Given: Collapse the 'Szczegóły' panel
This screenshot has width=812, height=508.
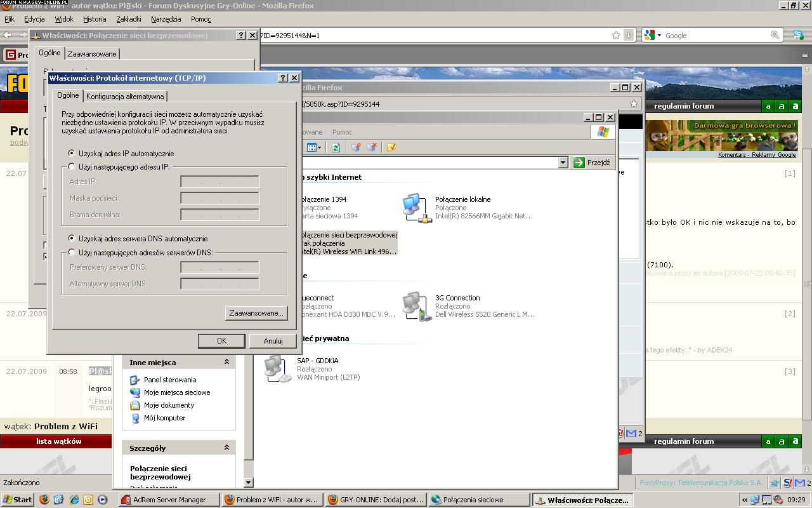Looking at the screenshot, I should pyautogui.click(x=226, y=448).
